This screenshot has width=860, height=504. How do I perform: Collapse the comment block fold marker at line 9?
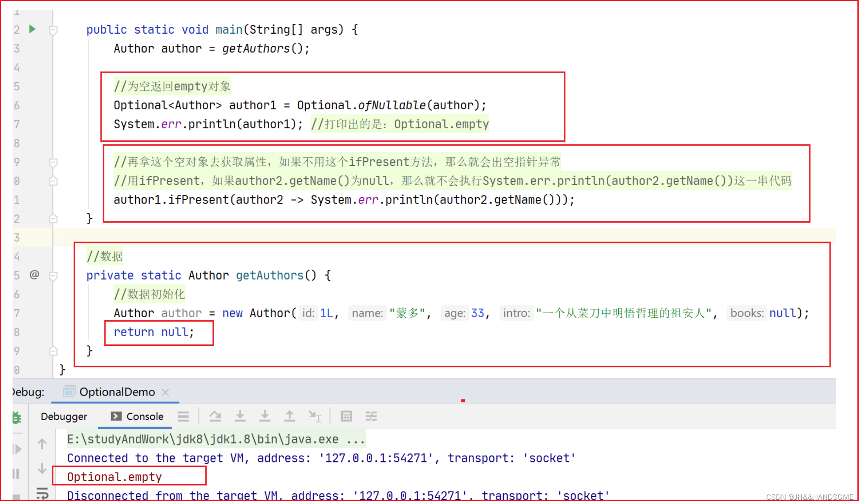[x=53, y=163]
